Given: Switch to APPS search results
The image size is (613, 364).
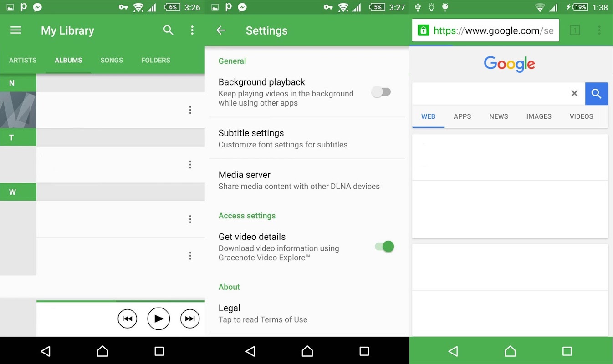Looking at the screenshot, I should click(462, 116).
